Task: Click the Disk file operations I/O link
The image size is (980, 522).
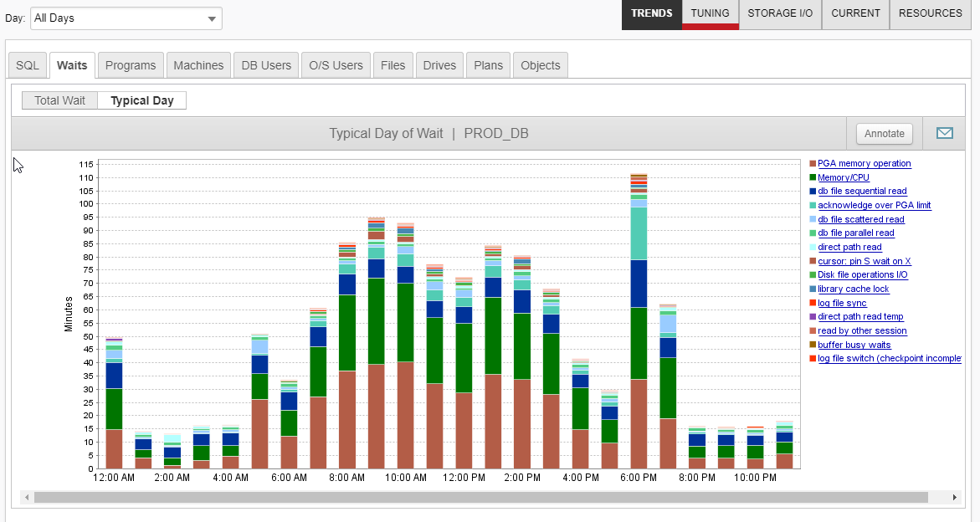Action: pyautogui.click(x=863, y=274)
